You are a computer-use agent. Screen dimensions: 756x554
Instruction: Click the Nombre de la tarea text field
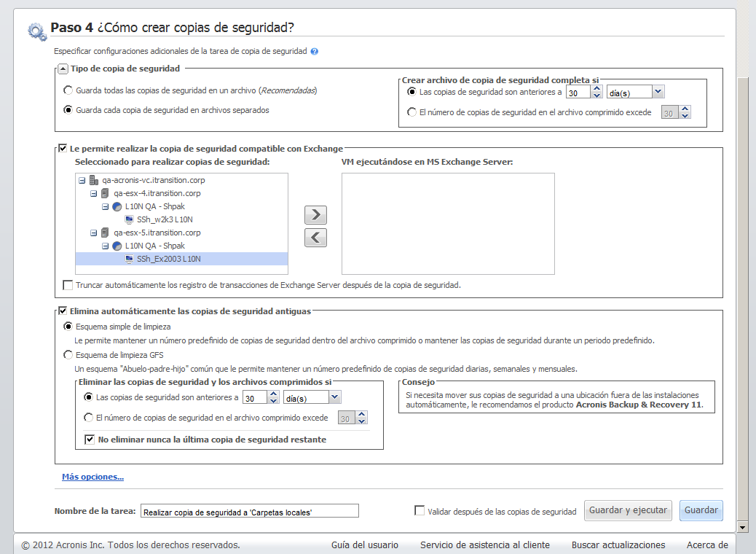pos(249,512)
